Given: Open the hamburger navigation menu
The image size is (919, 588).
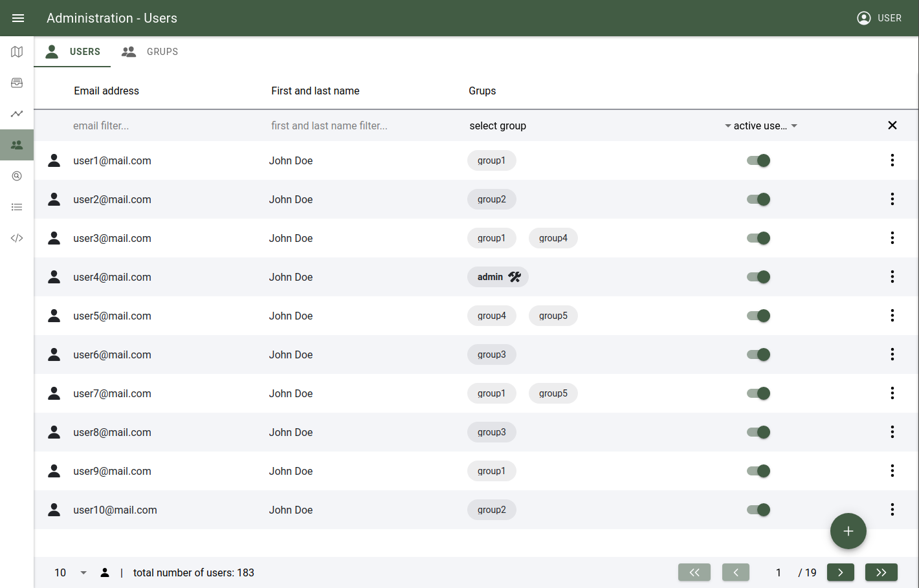Looking at the screenshot, I should coord(18,18).
